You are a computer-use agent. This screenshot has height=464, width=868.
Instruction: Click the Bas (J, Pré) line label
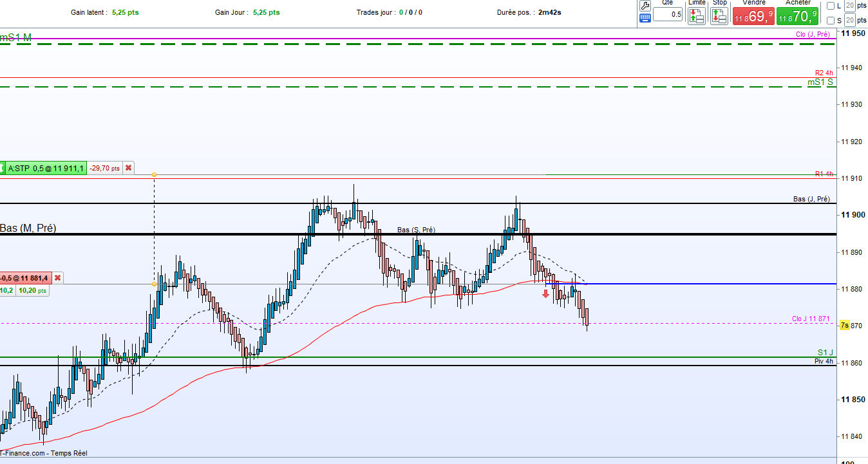811,200
